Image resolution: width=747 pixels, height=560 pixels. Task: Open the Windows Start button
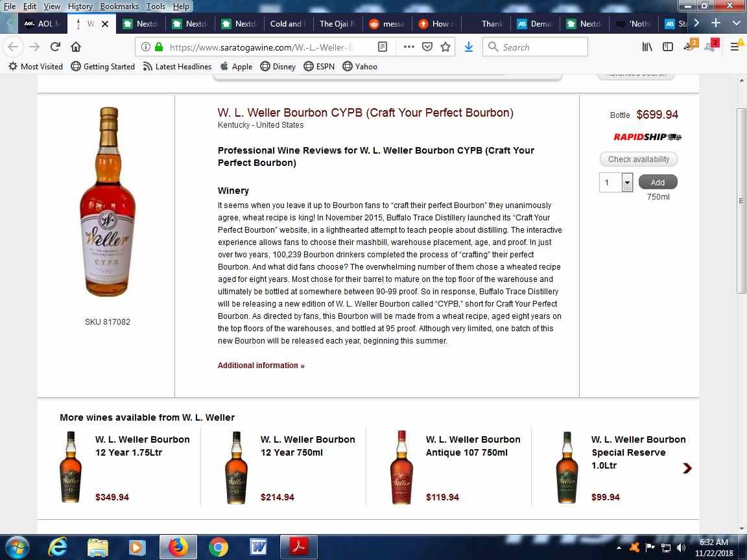[x=17, y=547]
